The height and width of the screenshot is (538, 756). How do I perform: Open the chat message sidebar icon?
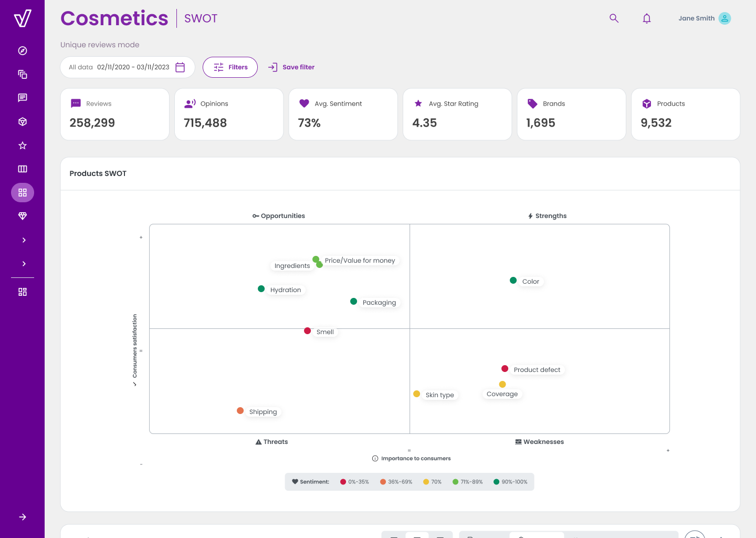(x=23, y=98)
